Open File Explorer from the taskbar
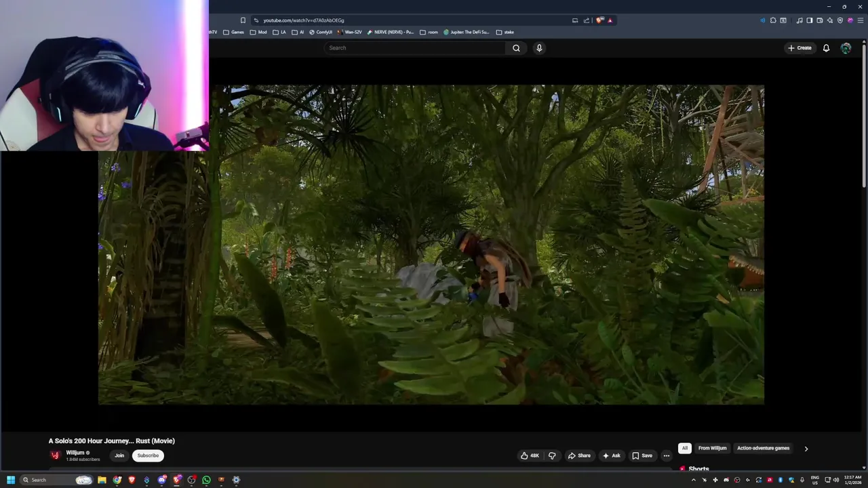868x488 pixels. point(102,480)
